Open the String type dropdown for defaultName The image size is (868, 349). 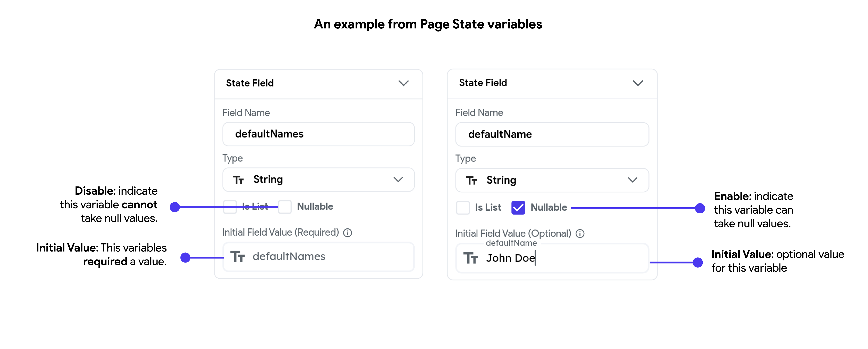(x=552, y=180)
